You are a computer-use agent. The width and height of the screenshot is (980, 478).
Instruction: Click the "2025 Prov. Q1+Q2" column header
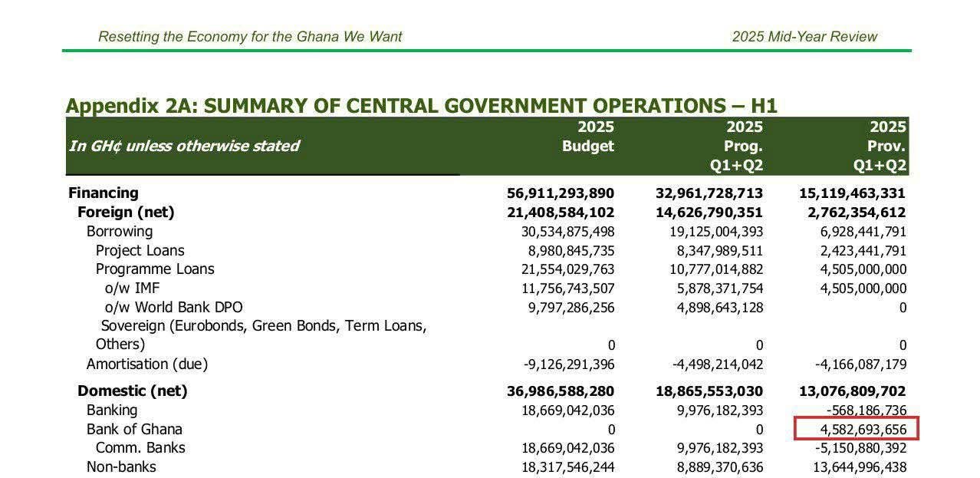[x=880, y=146]
